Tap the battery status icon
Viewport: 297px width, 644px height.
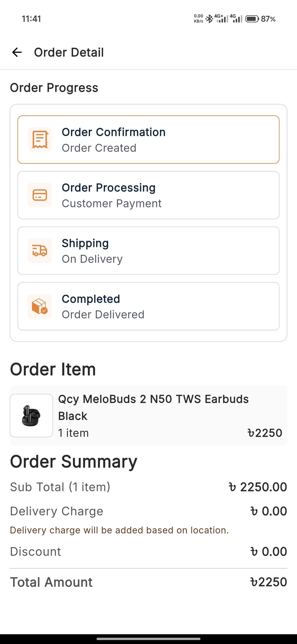pos(252,19)
